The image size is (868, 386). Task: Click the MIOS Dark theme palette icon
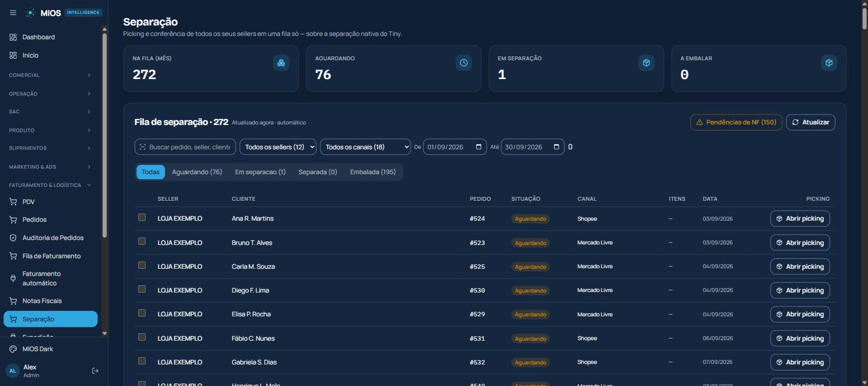(x=13, y=349)
